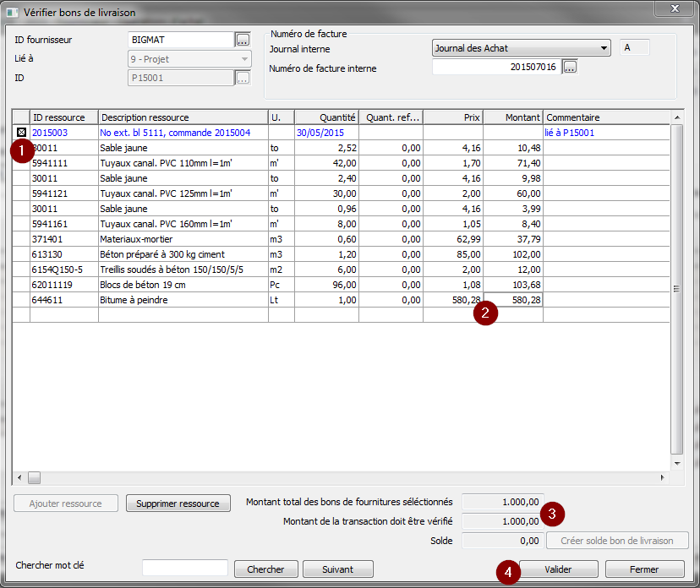Click vertical scrollbar down arrow
The image size is (700, 588).
pyautogui.click(x=676, y=463)
